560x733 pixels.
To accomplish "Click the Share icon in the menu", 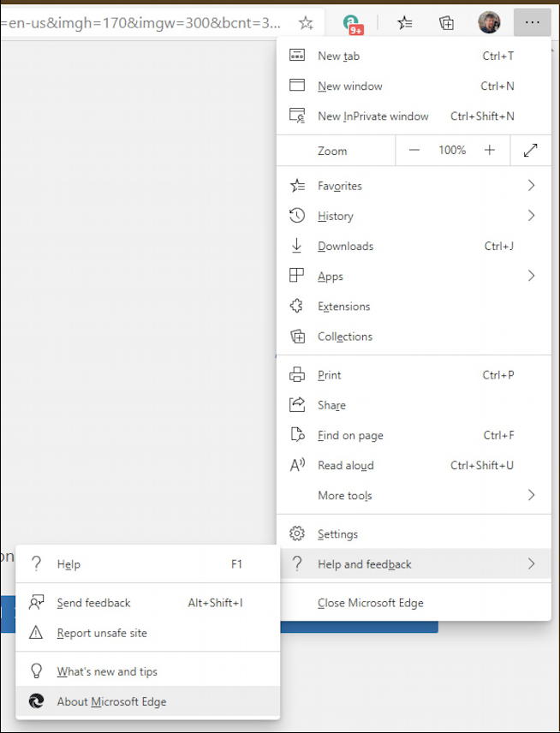I will (x=297, y=405).
